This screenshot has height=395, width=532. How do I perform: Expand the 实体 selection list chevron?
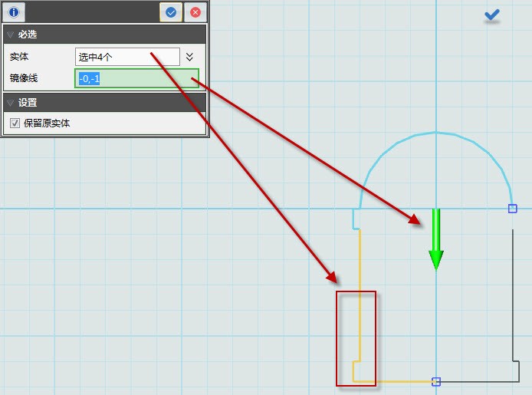pyautogui.click(x=190, y=57)
